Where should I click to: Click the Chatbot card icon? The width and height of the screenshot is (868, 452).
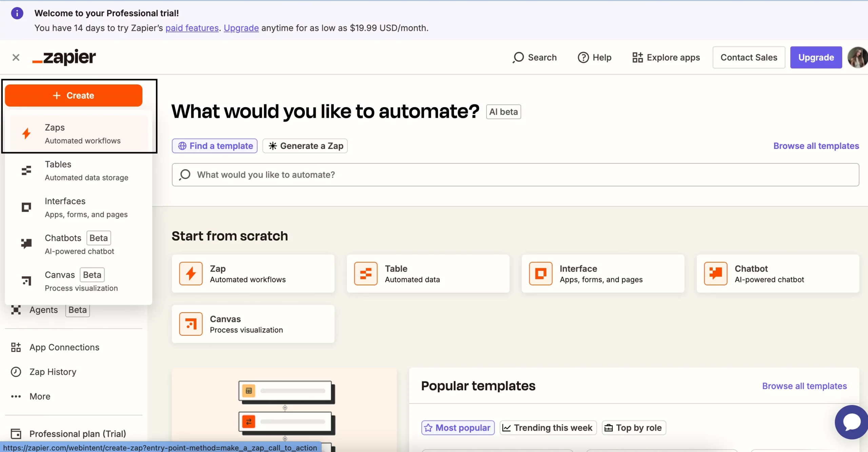pyautogui.click(x=716, y=274)
